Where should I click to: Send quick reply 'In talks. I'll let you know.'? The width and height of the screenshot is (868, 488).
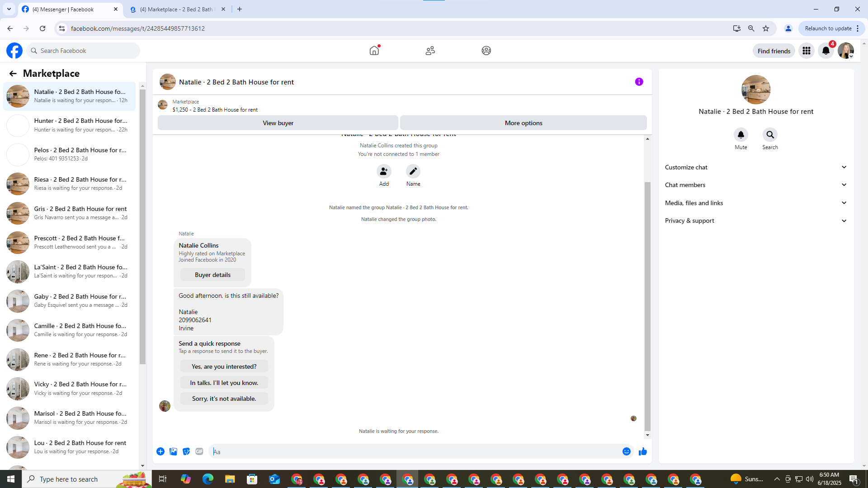pos(224,383)
